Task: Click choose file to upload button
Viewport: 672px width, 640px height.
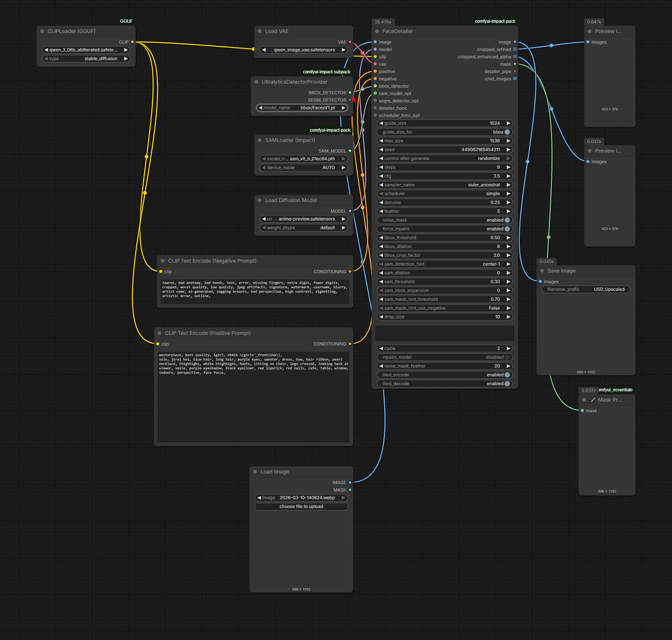Action: (301, 506)
